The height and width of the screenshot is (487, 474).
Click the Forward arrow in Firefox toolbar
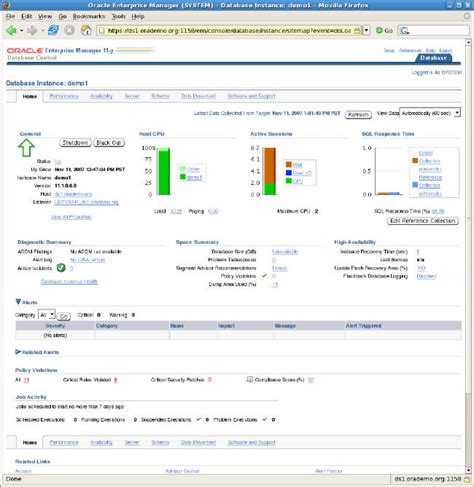click(32, 30)
